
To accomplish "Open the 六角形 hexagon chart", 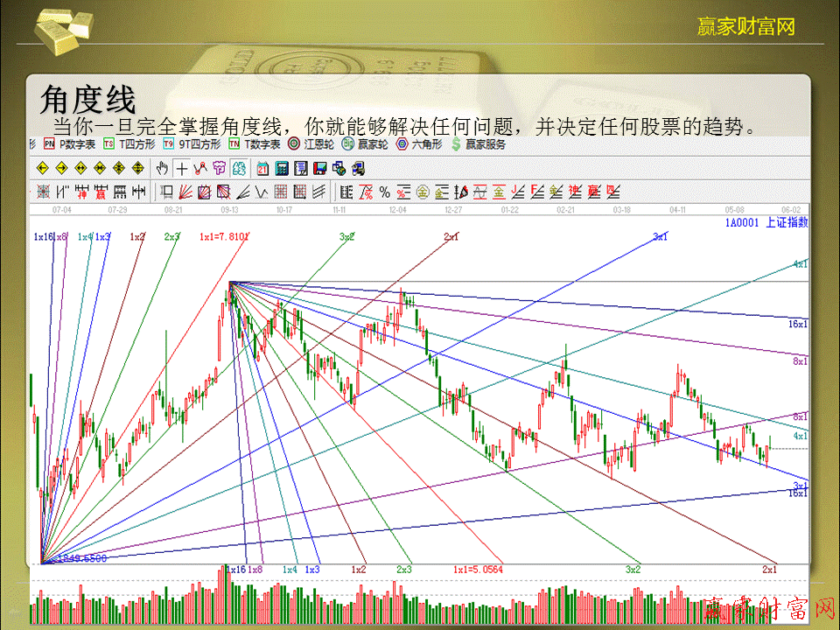I will (421, 144).
